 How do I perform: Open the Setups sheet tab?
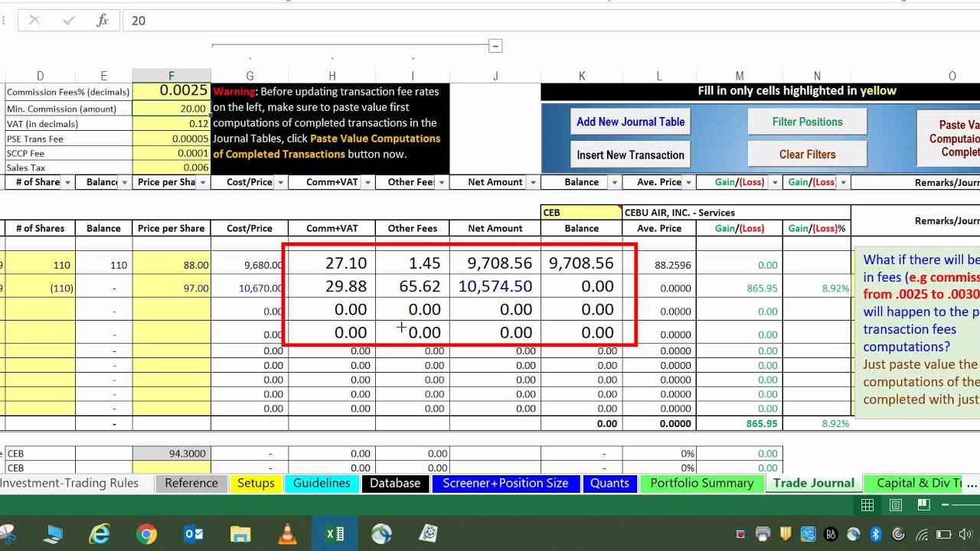pyautogui.click(x=256, y=483)
